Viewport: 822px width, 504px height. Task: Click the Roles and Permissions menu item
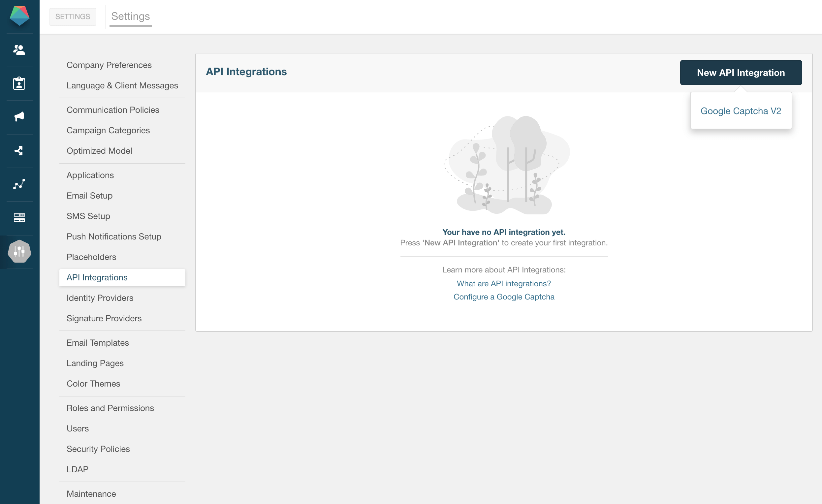click(111, 408)
